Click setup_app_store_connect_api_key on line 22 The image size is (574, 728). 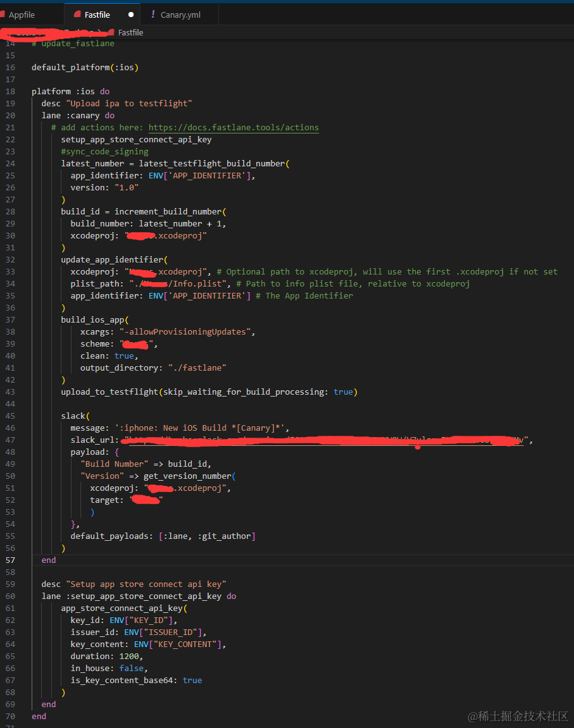click(136, 139)
